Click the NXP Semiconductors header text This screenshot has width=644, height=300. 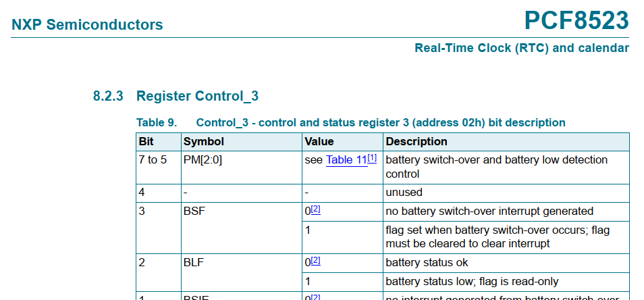[87, 24]
